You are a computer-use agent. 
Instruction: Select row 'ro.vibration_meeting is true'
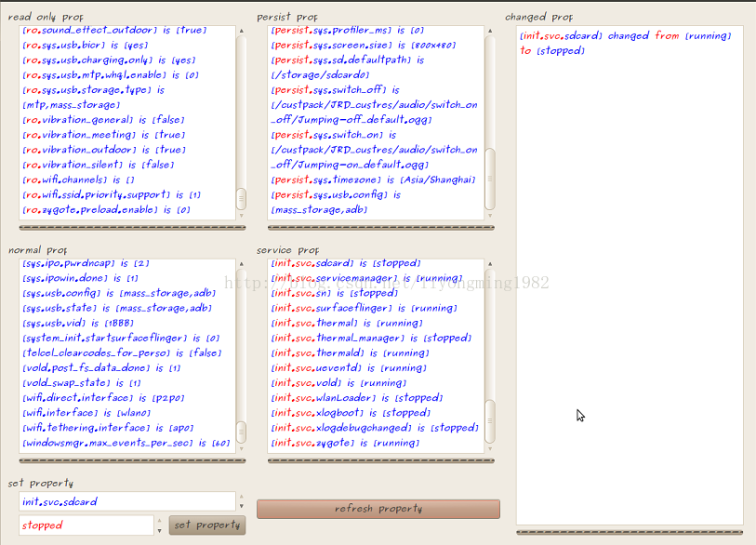point(103,135)
